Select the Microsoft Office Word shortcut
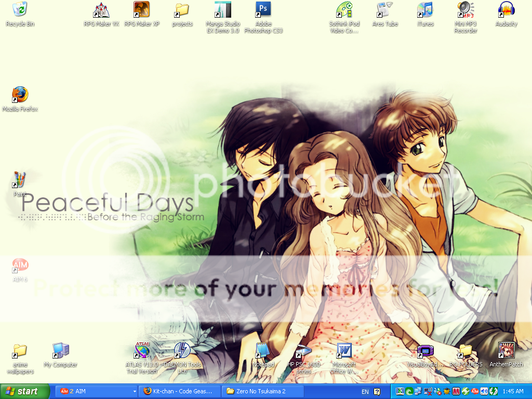 344,351
